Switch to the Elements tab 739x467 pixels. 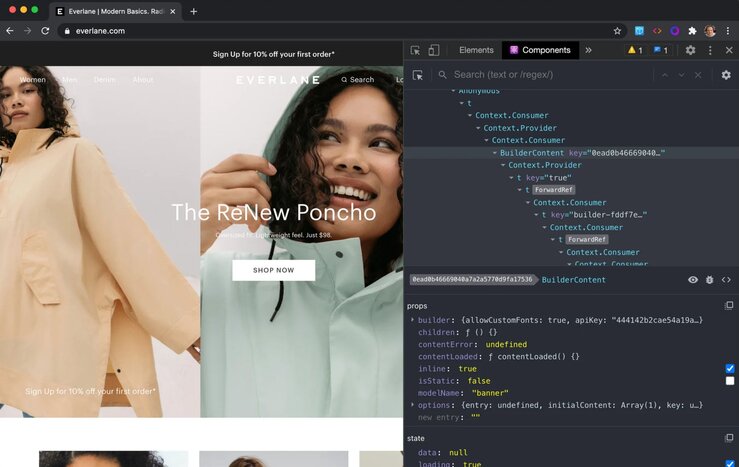pyautogui.click(x=476, y=50)
